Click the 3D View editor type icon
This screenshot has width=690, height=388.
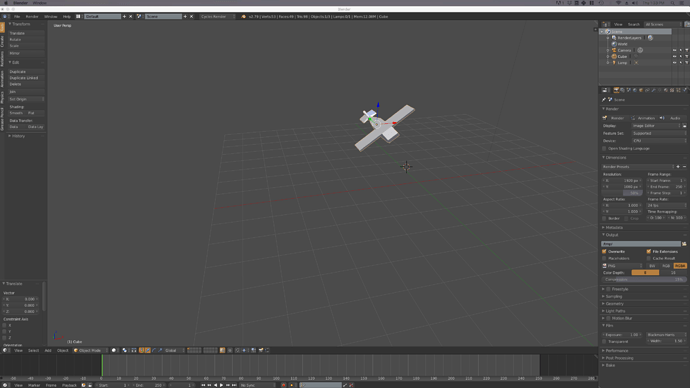tap(5, 351)
